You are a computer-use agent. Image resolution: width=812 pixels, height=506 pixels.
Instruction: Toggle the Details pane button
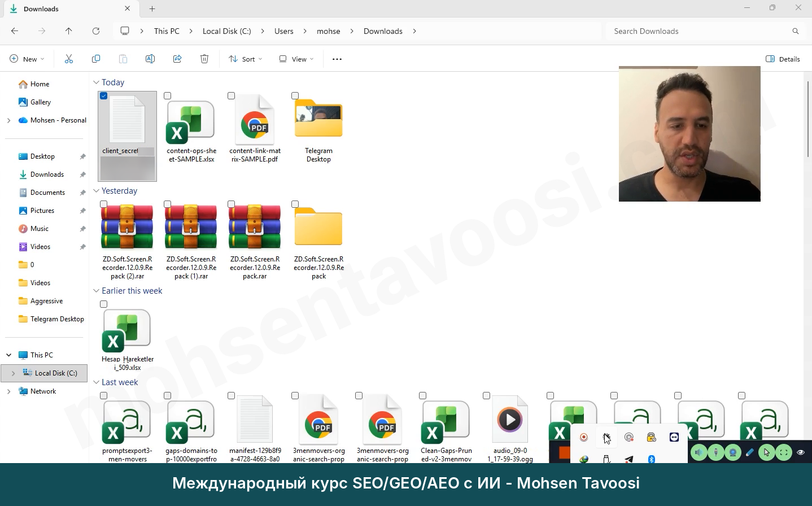point(783,59)
